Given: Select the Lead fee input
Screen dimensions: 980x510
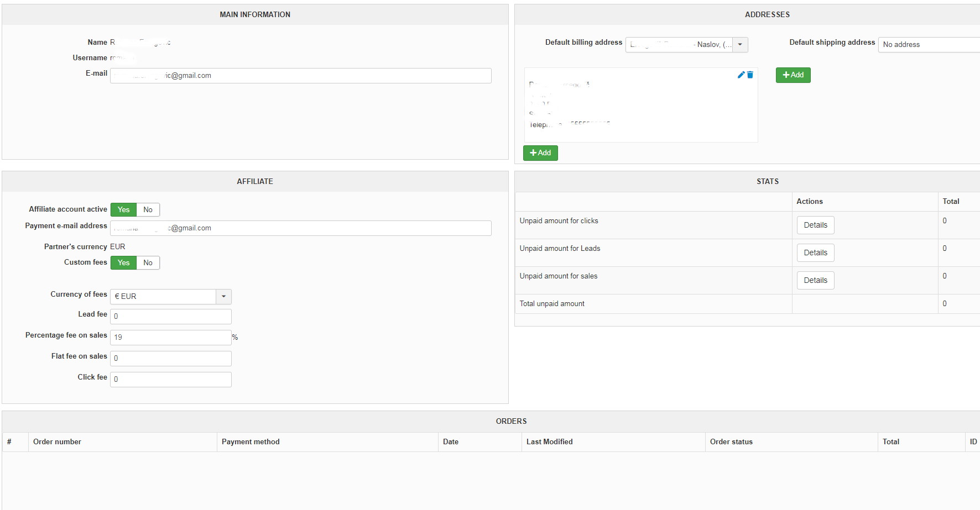Looking at the screenshot, I should tap(170, 317).
